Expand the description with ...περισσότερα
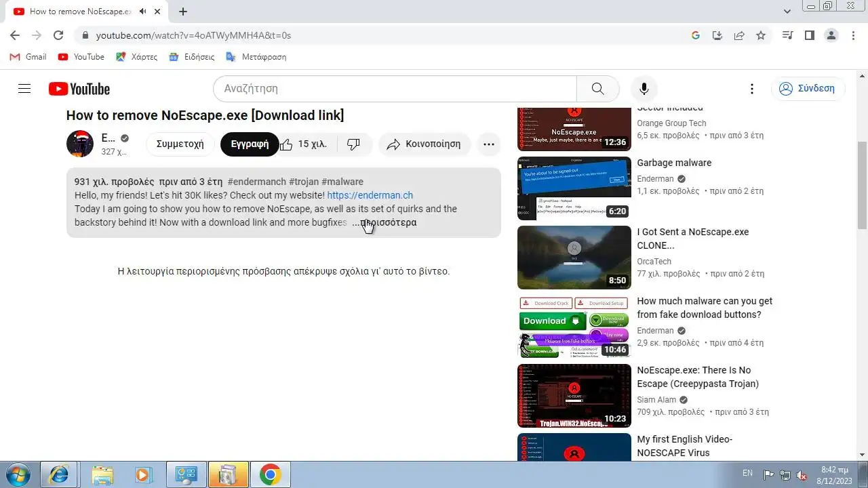Screen dimensions: 868x488 click(x=384, y=222)
